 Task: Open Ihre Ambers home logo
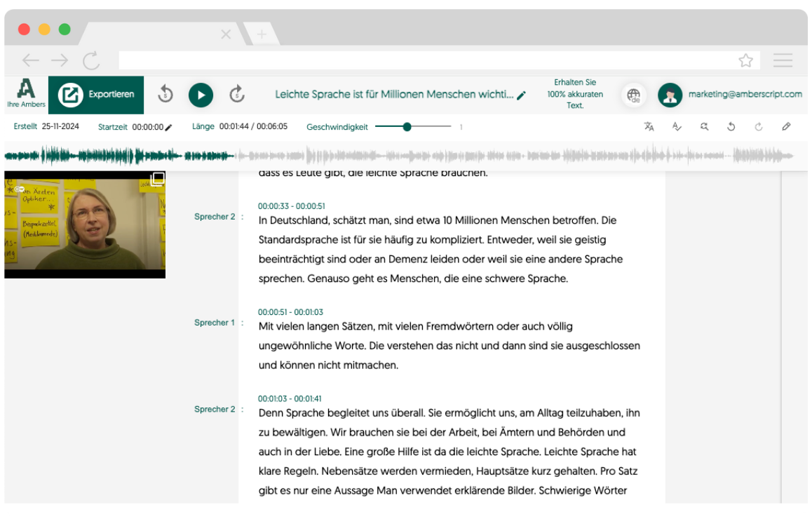26,94
